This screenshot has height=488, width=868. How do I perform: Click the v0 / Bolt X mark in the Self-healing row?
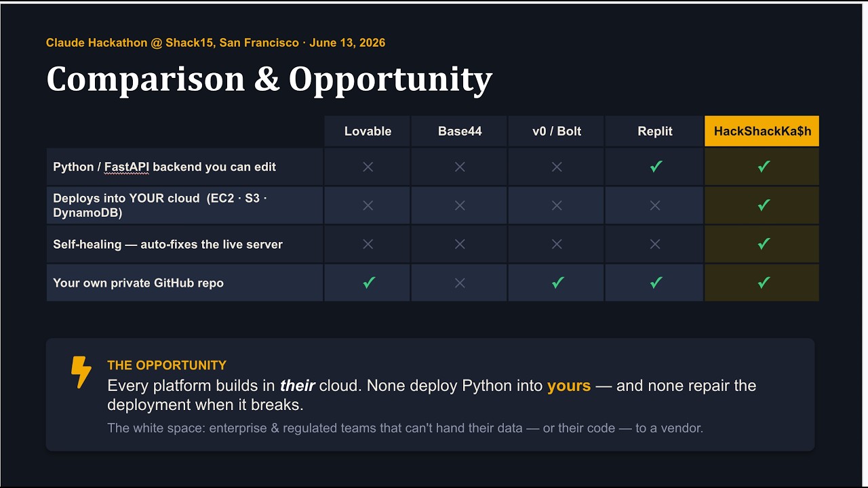557,244
